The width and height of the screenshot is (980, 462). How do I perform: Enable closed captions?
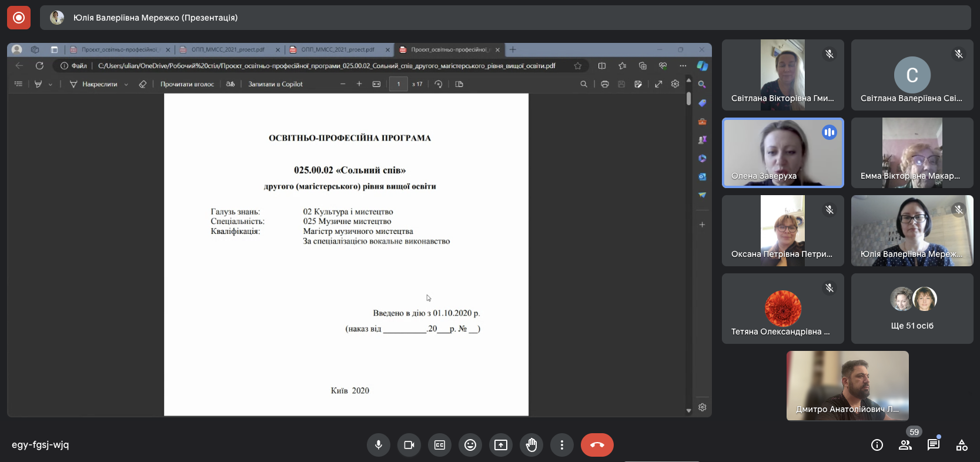click(440, 445)
